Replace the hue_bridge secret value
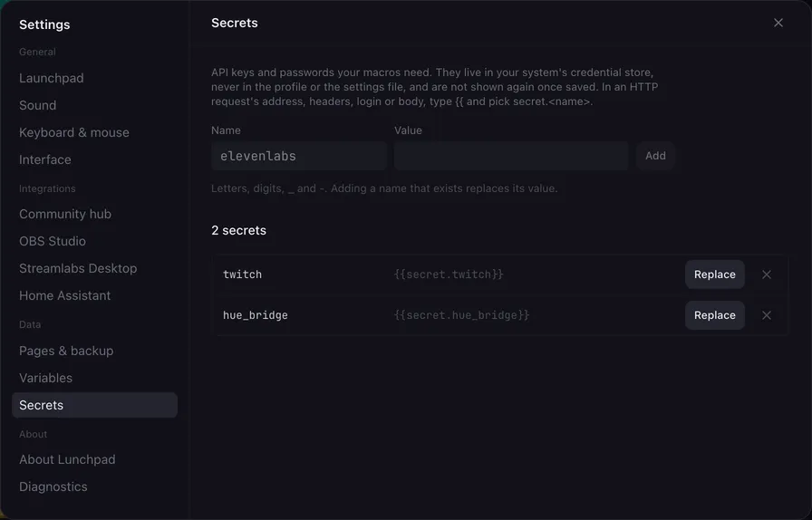This screenshot has width=812, height=520. [715, 315]
